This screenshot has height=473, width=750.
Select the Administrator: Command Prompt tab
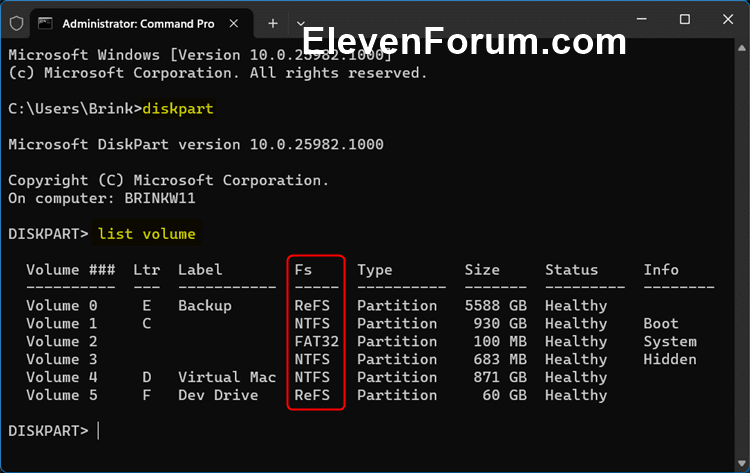[141, 23]
